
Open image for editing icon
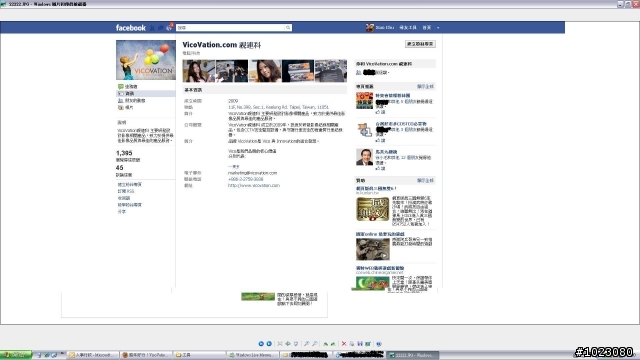368,344
